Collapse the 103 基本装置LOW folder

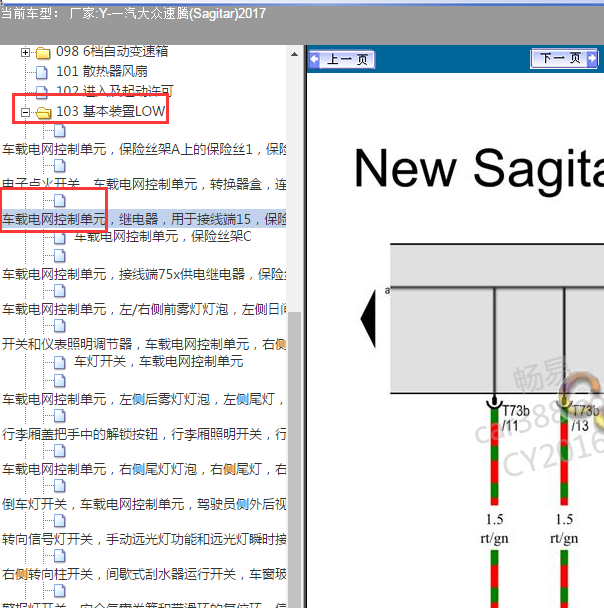25,112
